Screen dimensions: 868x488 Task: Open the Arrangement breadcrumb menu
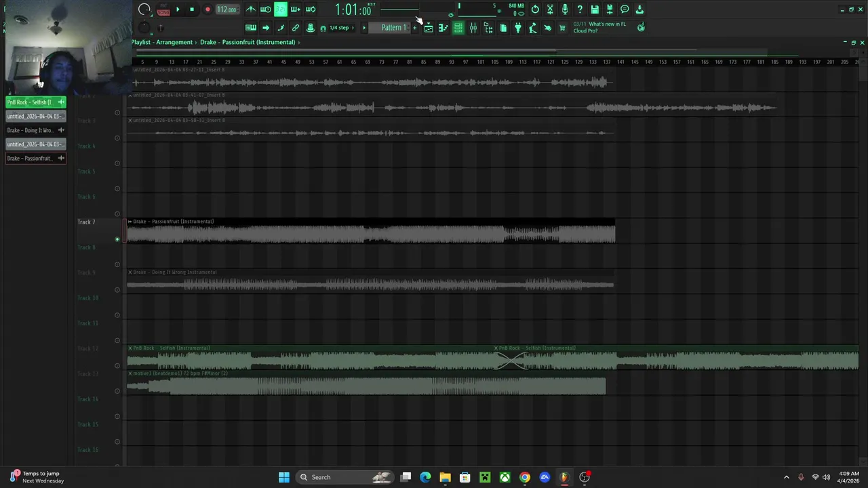175,42
